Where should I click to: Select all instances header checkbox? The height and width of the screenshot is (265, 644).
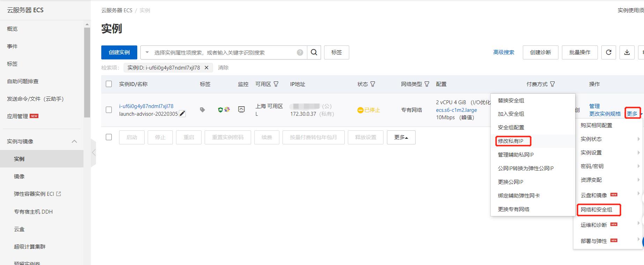click(109, 84)
